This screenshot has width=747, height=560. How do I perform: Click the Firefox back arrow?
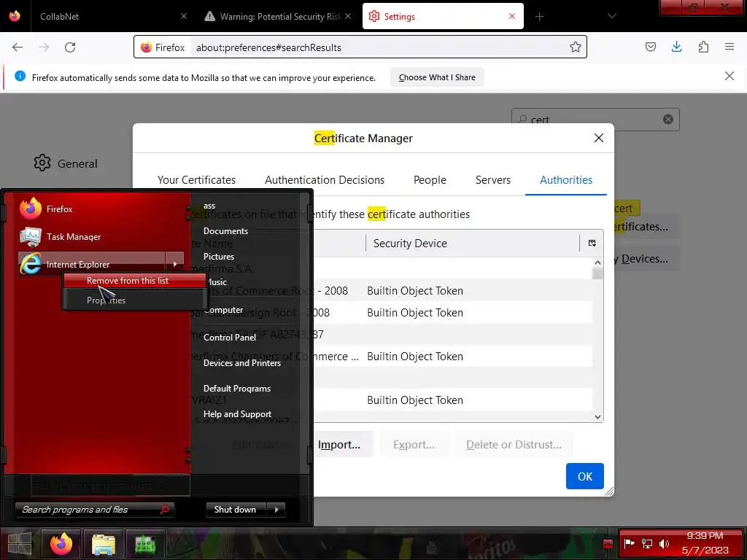click(18, 47)
